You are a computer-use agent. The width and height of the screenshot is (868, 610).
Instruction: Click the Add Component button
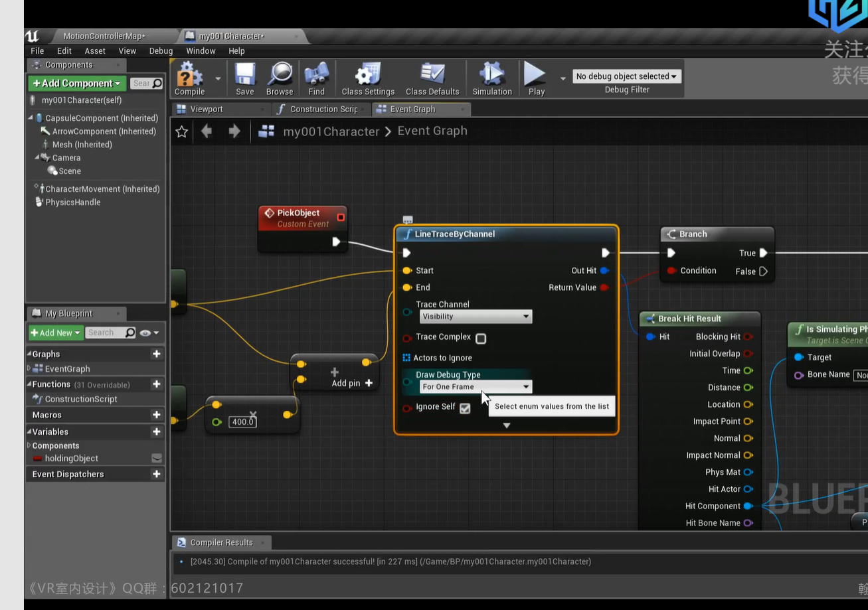(x=77, y=84)
